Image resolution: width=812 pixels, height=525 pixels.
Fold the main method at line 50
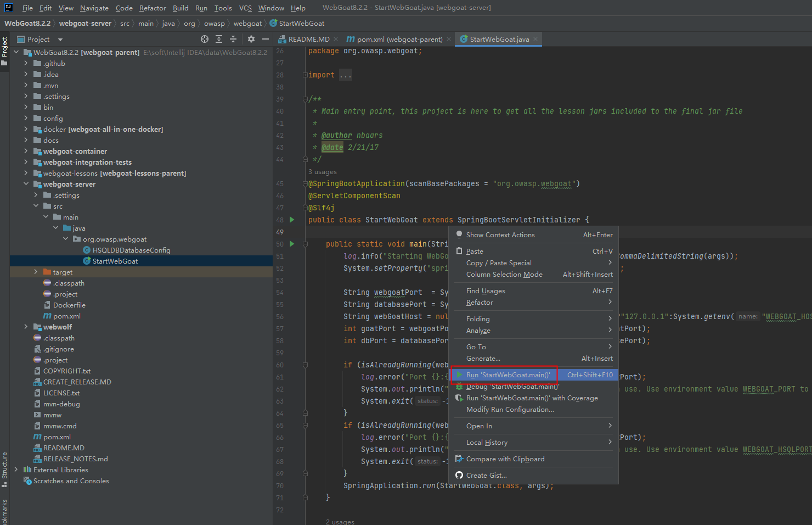(305, 244)
